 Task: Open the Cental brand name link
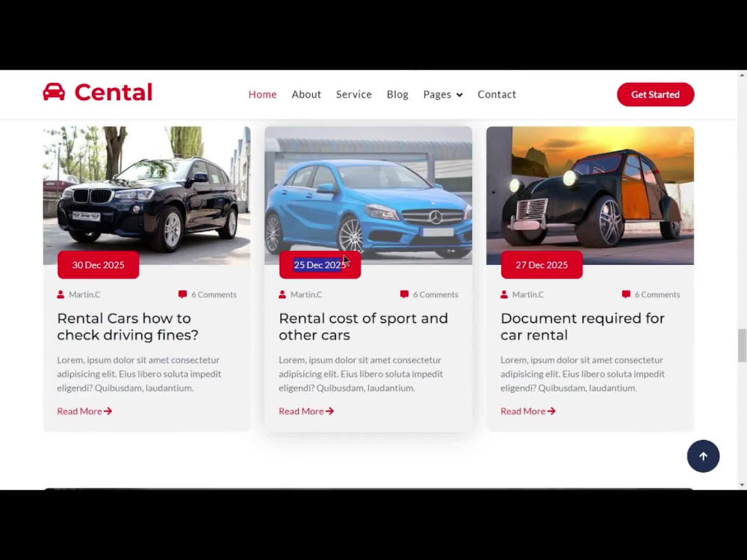pyautogui.click(x=114, y=92)
